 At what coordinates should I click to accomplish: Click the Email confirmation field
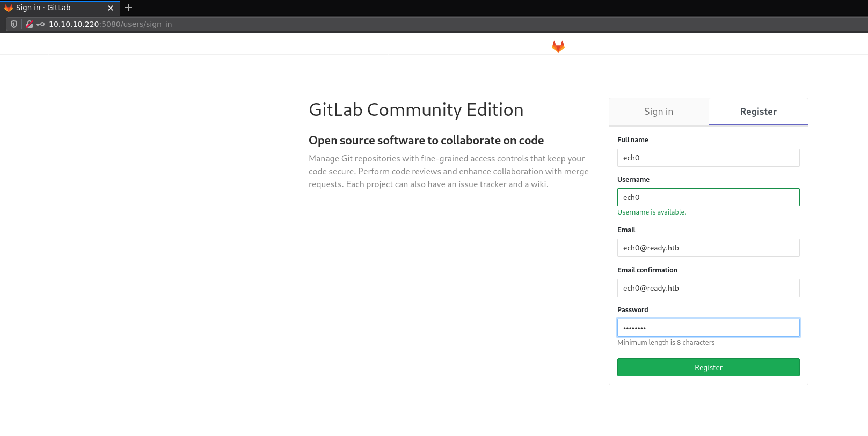(708, 288)
